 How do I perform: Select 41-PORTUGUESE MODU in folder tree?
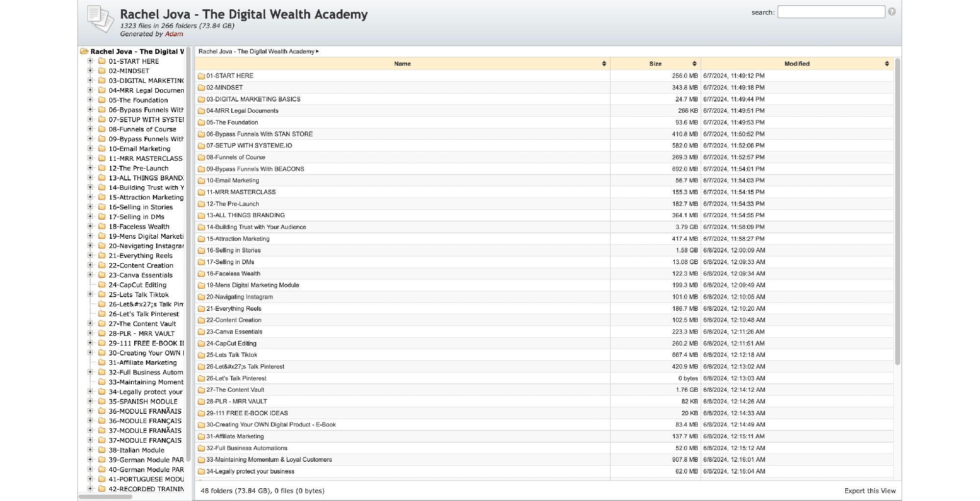tap(146, 479)
